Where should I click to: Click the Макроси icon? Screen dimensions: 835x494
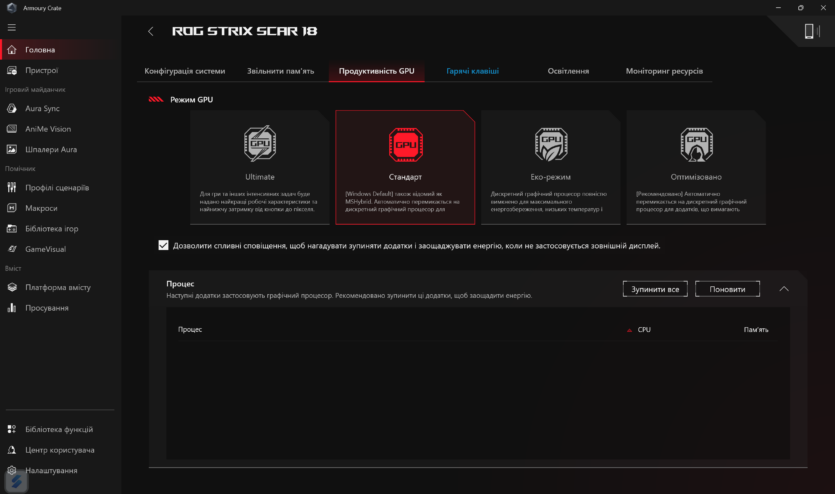(12, 208)
